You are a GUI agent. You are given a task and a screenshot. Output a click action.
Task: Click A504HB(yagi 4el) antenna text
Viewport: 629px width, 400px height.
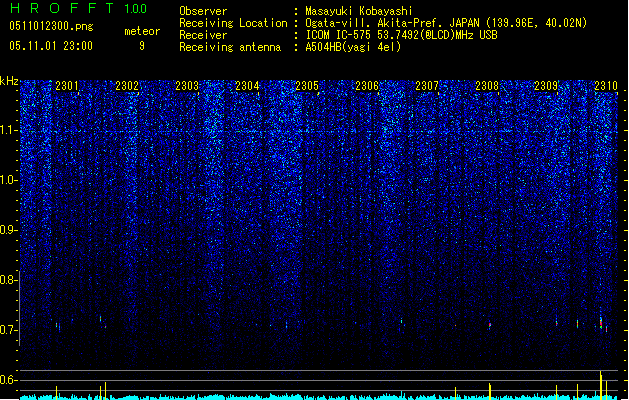click(353, 47)
